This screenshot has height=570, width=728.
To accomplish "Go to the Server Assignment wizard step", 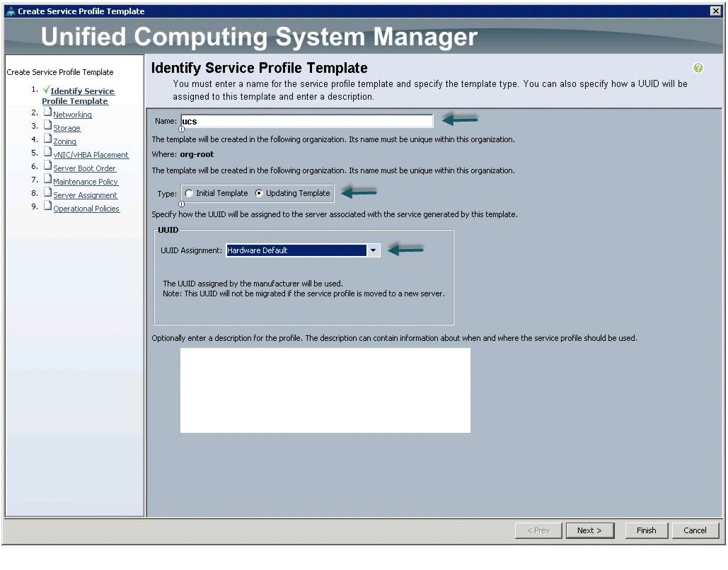I will pyautogui.click(x=85, y=195).
